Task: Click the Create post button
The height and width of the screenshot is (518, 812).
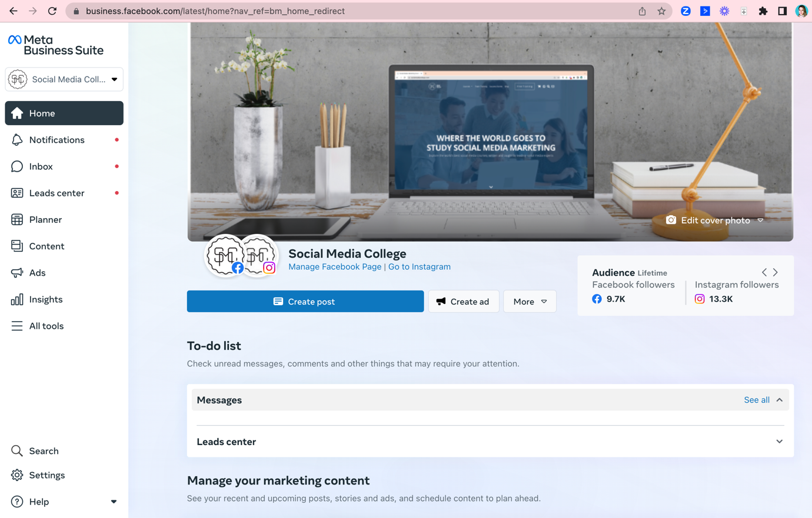Action: click(x=305, y=302)
